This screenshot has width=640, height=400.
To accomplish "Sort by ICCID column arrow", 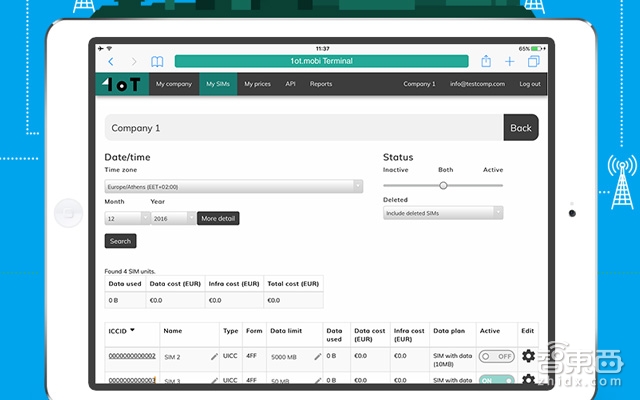I will (132, 330).
